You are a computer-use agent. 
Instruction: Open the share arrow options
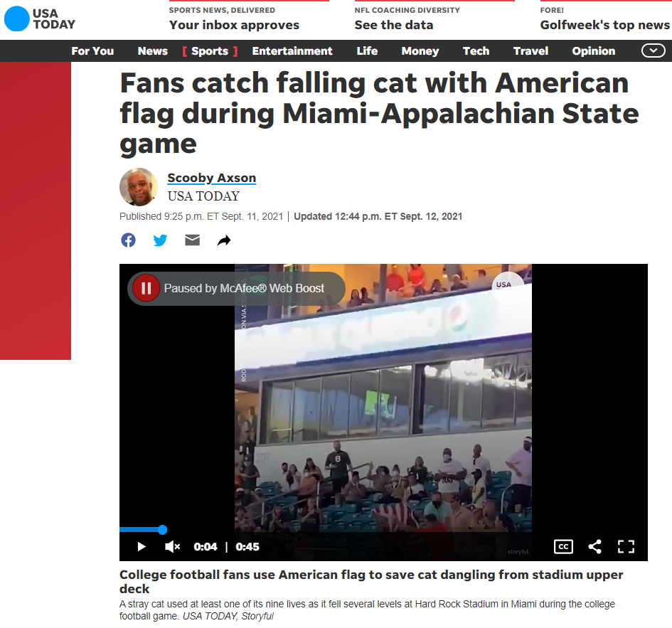224,240
